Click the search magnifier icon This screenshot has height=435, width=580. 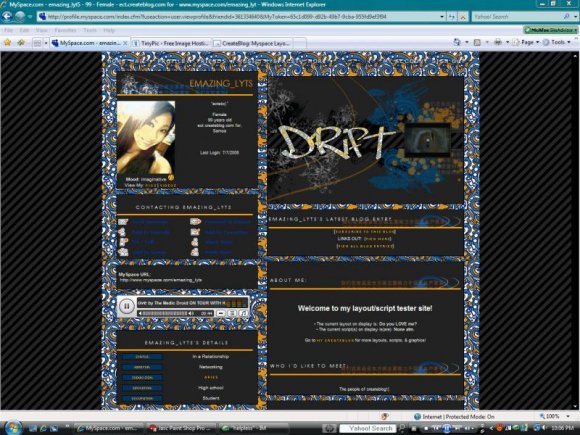pyautogui.click(x=566, y=17)
